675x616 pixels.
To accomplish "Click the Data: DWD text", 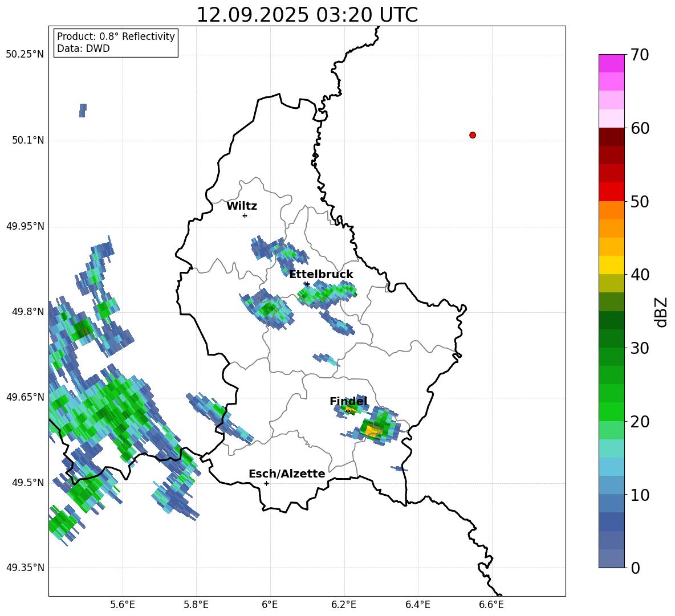I will (x=83, y=48).
